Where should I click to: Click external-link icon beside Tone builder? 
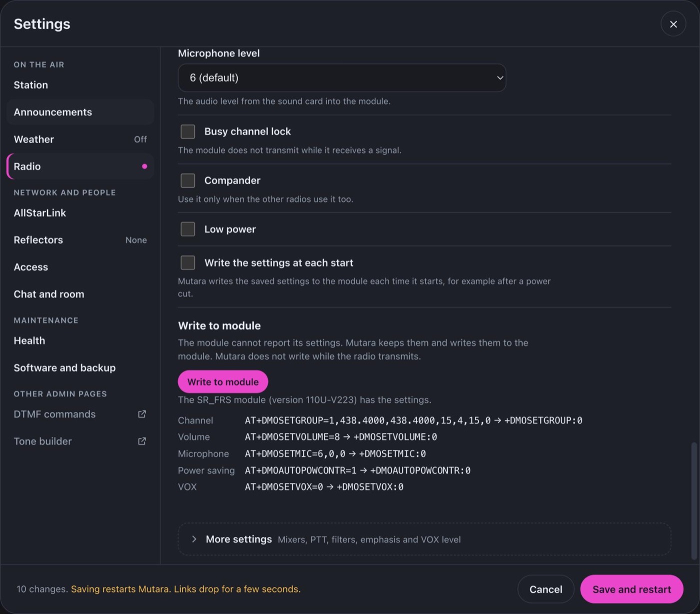[142, 441]
